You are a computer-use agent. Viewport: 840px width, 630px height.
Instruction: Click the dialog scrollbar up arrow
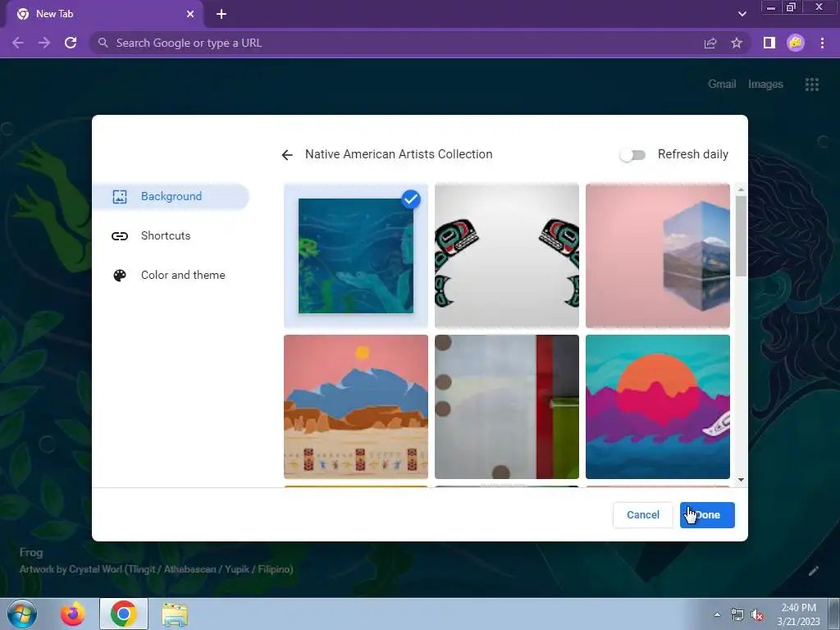(741, 189)
